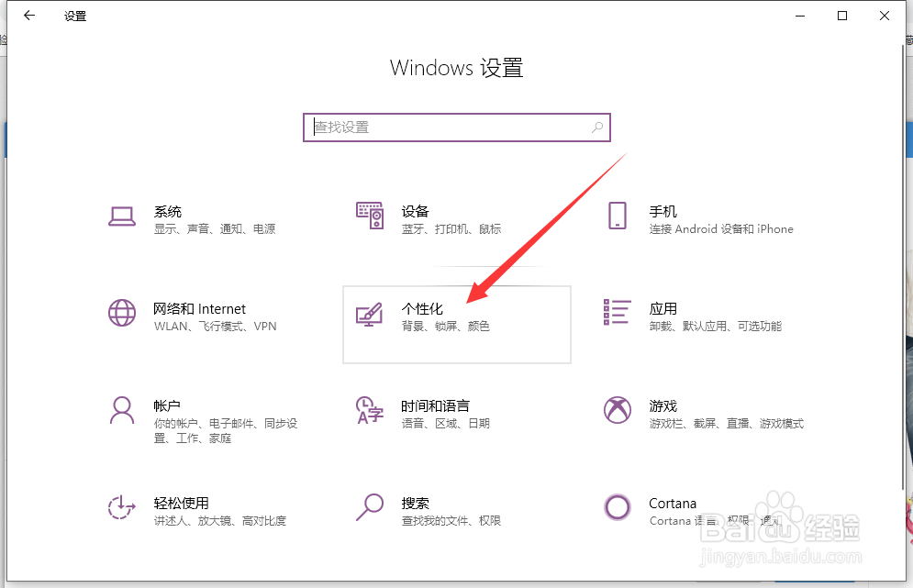Click the 手机 category title
Viewport: 913px width, 588px height.
[x=663, y=211]
